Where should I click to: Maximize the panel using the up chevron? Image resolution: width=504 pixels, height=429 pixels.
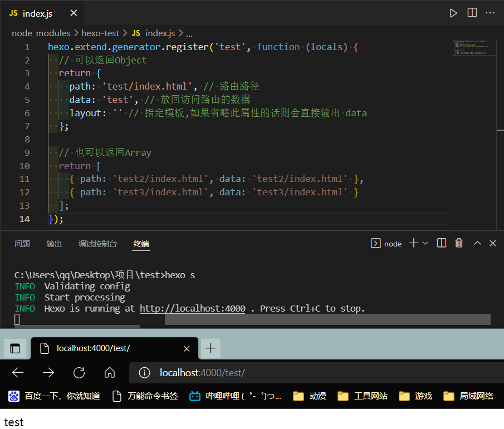coord(477,243)
